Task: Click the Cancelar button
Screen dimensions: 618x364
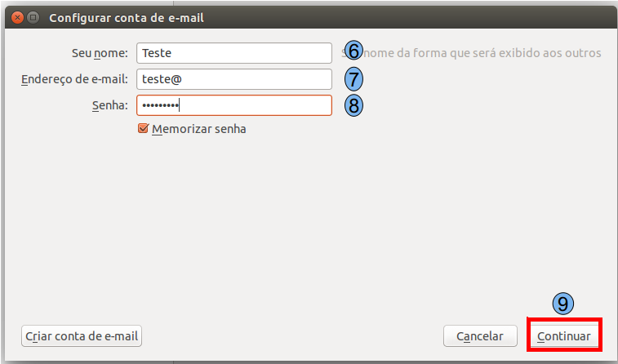Action: [x=479, y=335]
